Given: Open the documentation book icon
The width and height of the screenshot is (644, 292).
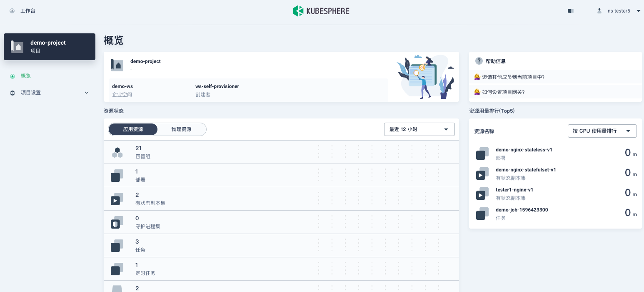Looking at the screenshot, I should point(570,11).
